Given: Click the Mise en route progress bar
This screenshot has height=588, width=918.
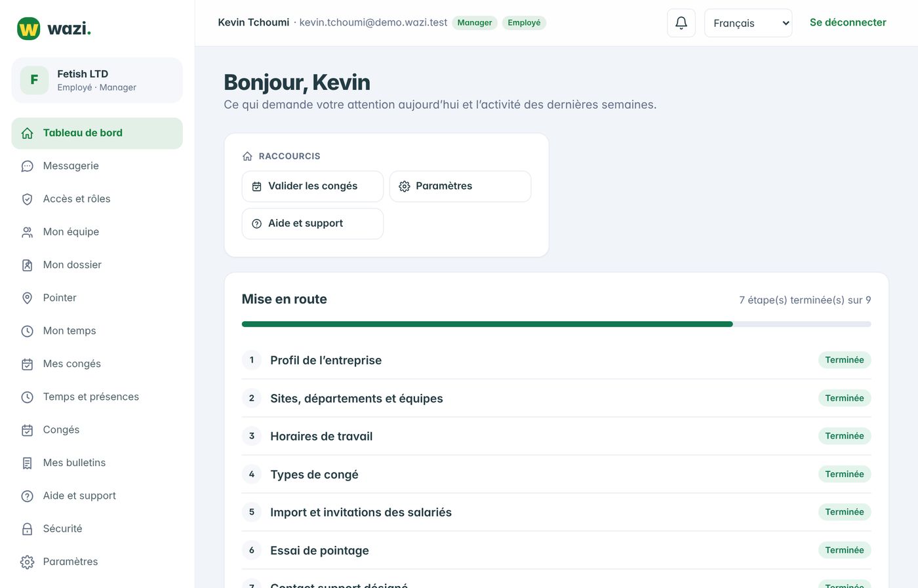Looking at the screenshot, I should pos(556,324).
